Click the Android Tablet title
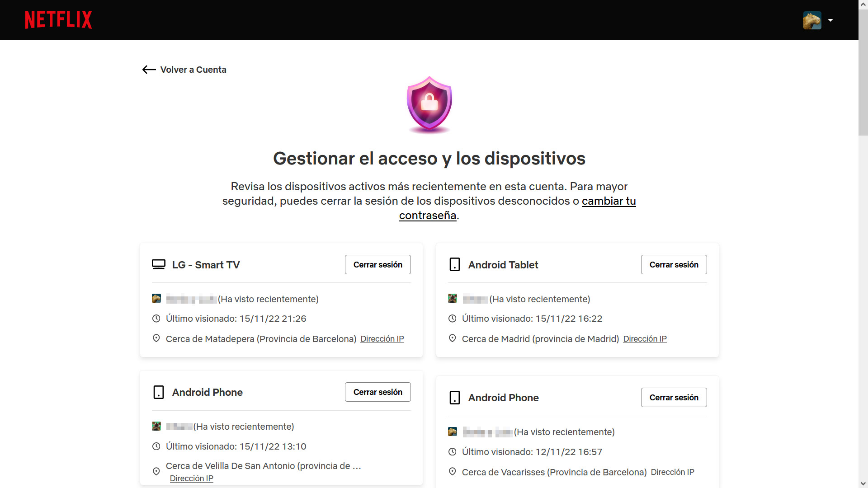This screenshot has height=488, width=868. (x=503, y=265)
